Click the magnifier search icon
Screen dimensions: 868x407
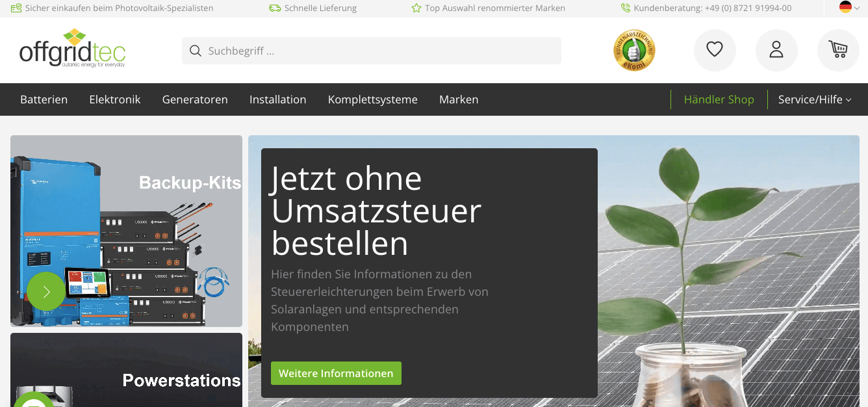pos(195,51)
